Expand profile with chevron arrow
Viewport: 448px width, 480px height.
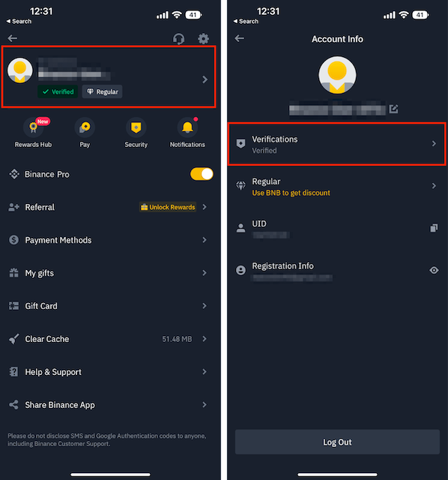(x=205, y=79)
